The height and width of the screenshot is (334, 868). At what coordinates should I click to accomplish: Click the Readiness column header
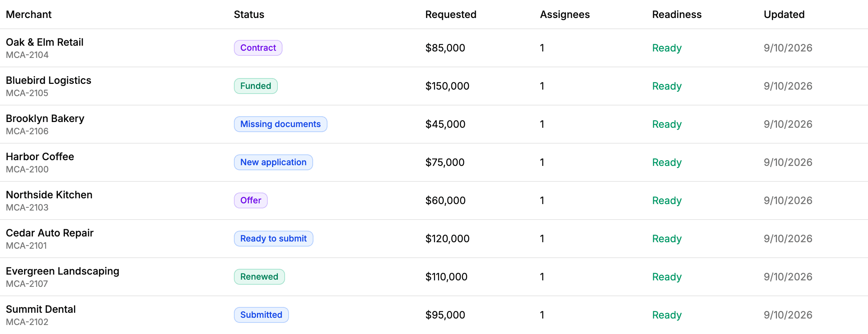click(677, 14)
